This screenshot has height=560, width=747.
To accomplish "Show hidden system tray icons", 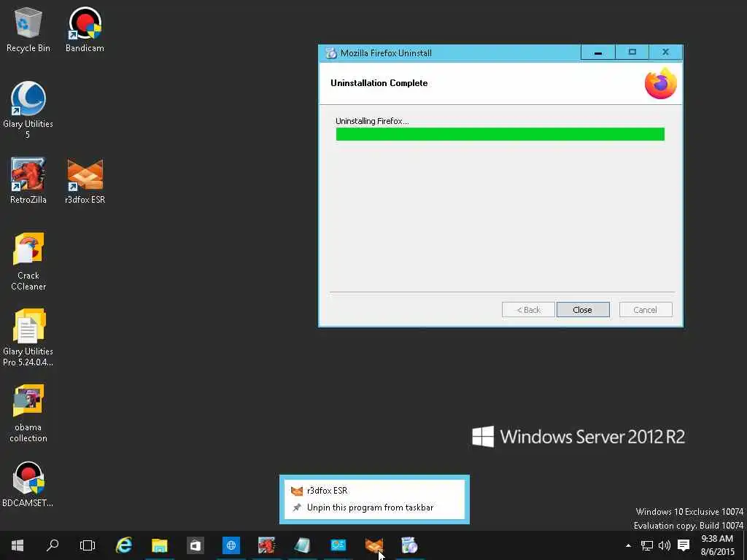I will pyautogui.click(x=628, y=545).
